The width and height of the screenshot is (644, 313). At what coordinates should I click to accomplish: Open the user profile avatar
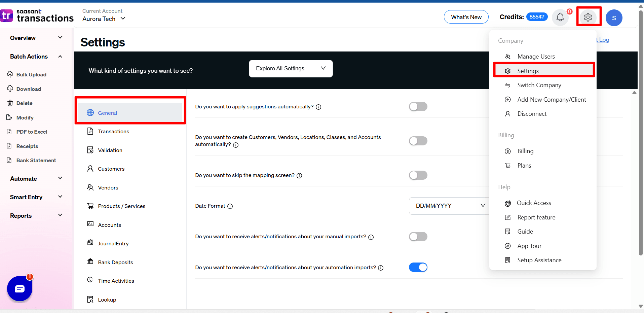click(614, 18)
